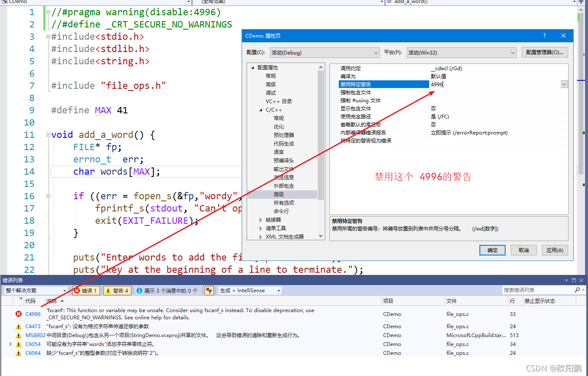Open the C4473 warning code link
Image resolution: width=588 pixels, height=376 pixels.
[33, 327]
